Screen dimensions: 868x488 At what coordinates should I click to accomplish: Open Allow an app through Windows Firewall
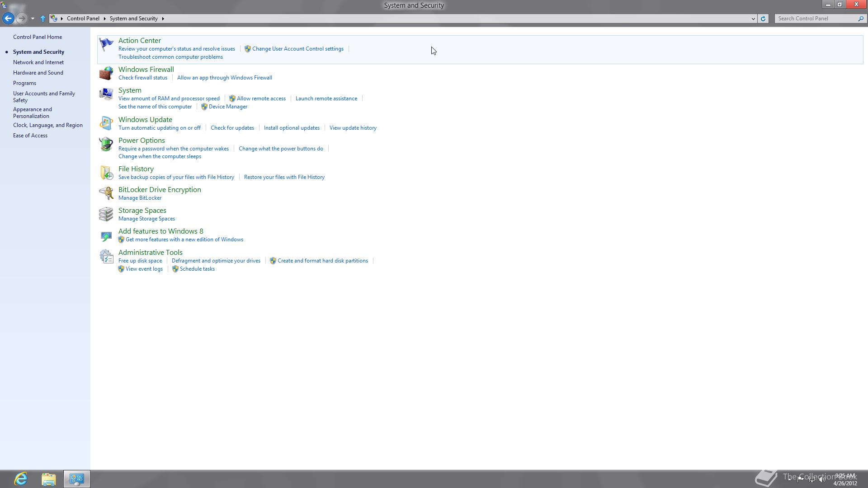pyautogui.click(x=225, y=78)
